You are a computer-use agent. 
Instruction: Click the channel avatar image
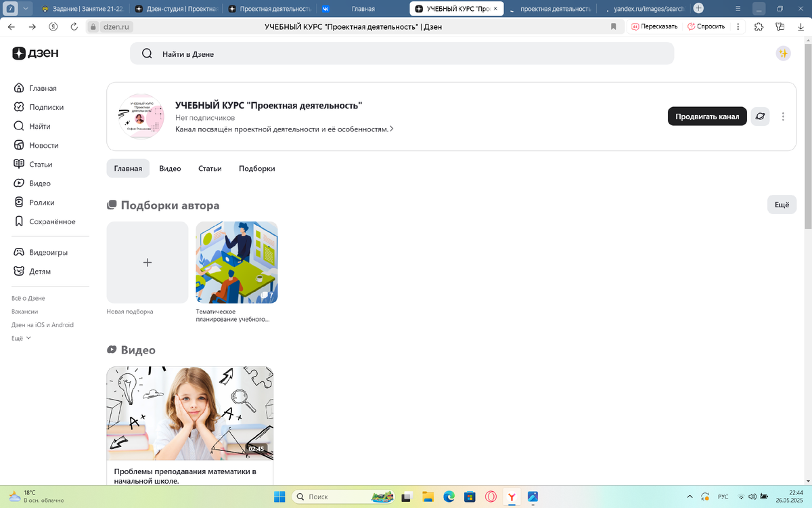[x=141, y=117]
